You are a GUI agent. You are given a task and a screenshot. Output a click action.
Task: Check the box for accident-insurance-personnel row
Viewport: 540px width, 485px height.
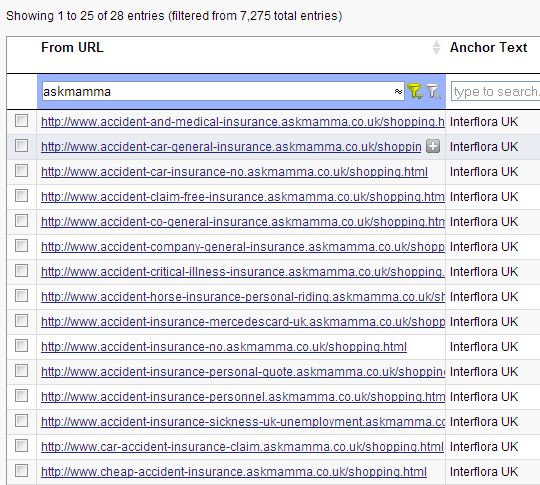[21, 396]
